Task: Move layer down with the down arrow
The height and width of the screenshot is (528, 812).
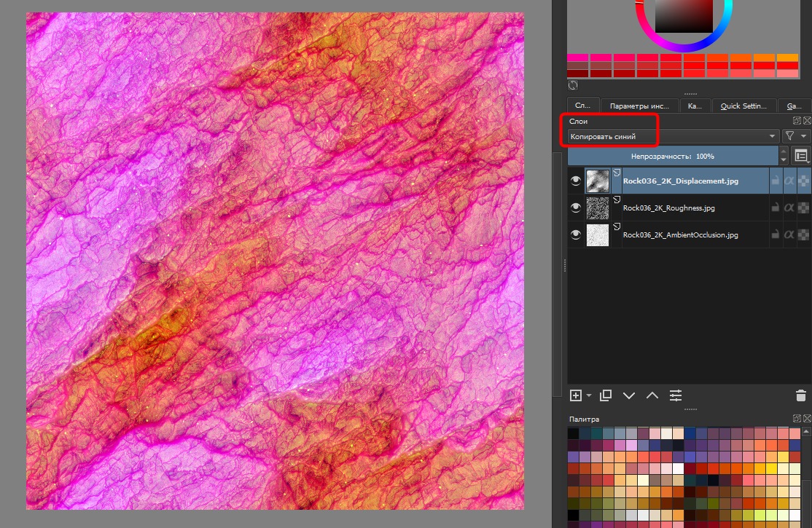Action: (629, 395)
